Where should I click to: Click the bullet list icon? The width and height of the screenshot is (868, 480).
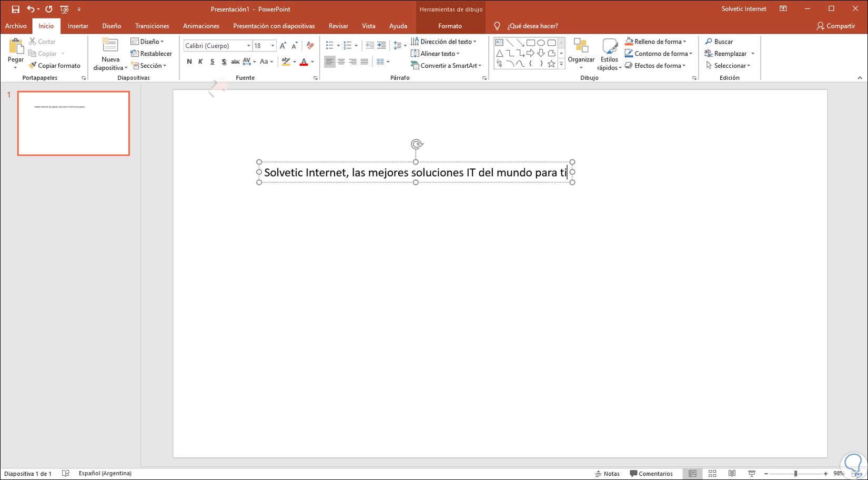tap(330, 46)
